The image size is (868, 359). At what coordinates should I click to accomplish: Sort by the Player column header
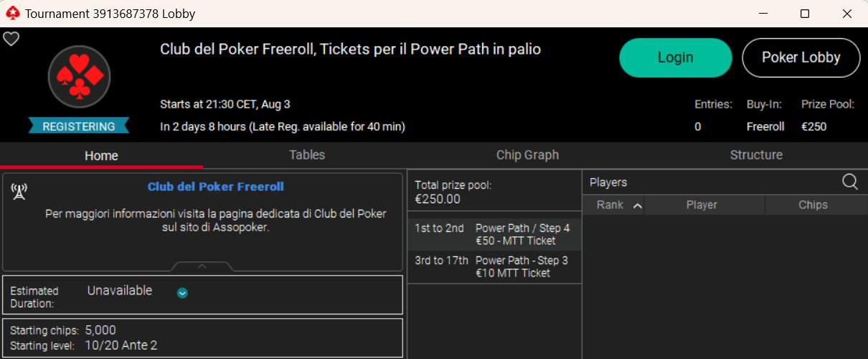click(702, 205)
